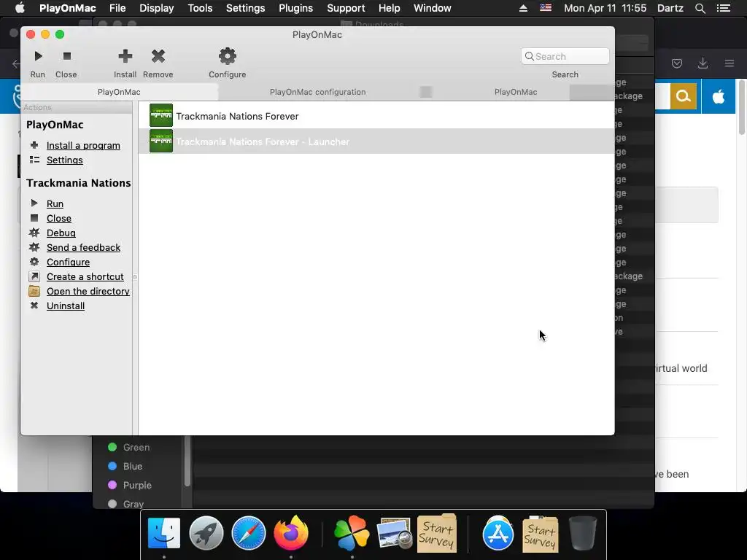Click shortcut arrow icon beside Create a shortcut
The width and height of the screenshot is (747, 560).
coord(34,276)
